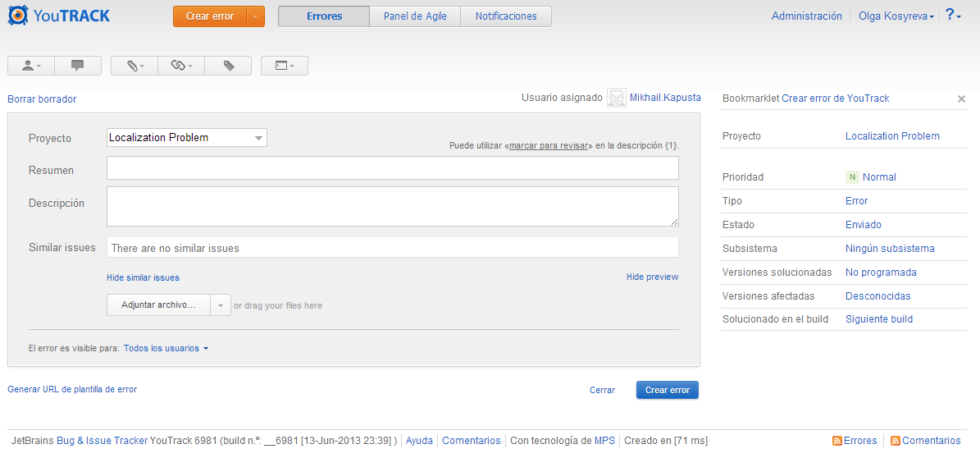
Task: Change Prioridad value Normal
Action: 879,177
